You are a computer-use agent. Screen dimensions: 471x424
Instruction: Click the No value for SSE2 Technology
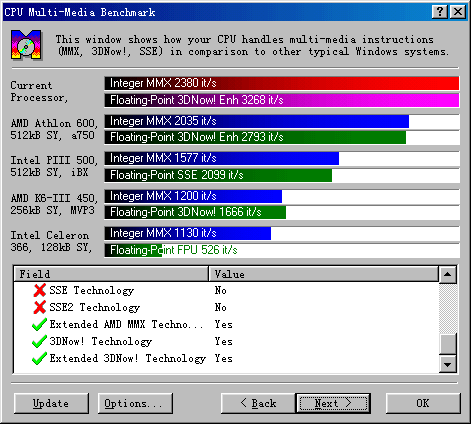pos(221,307)
